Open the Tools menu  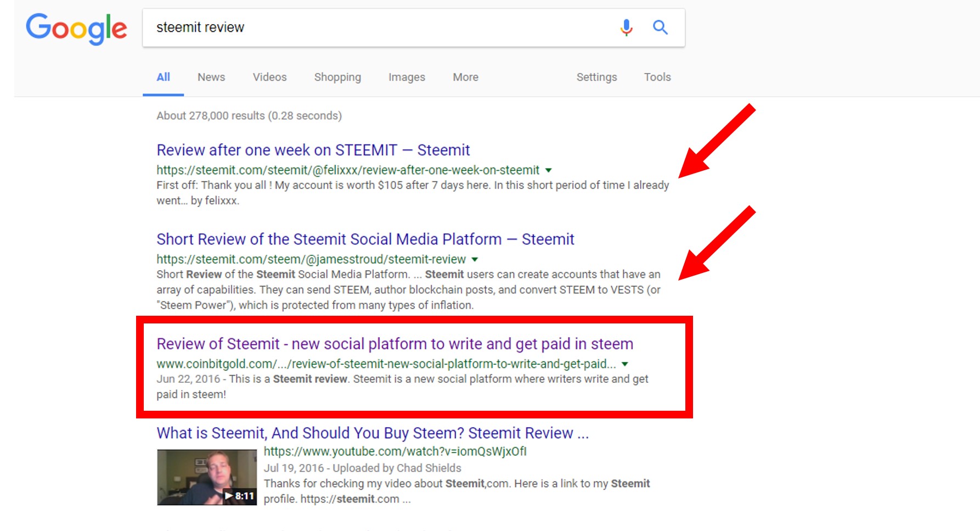[657, 77]
